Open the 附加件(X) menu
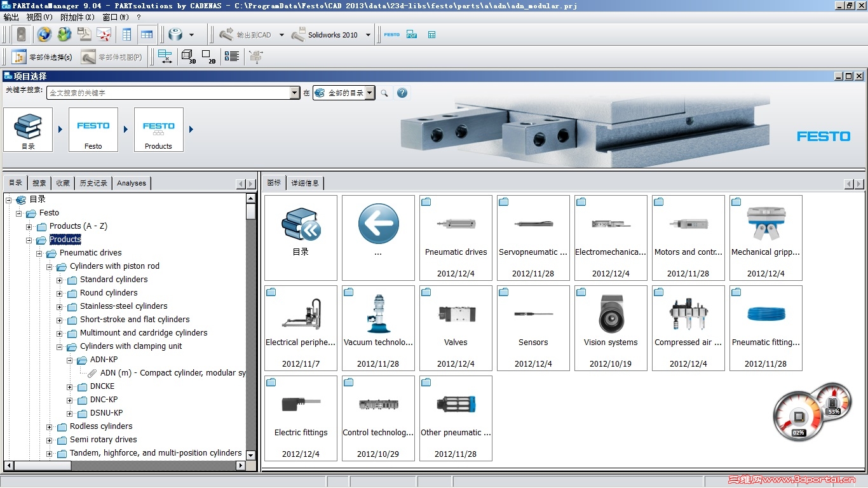868x488 pixels. pyautogui.click(x=78, y=17)
